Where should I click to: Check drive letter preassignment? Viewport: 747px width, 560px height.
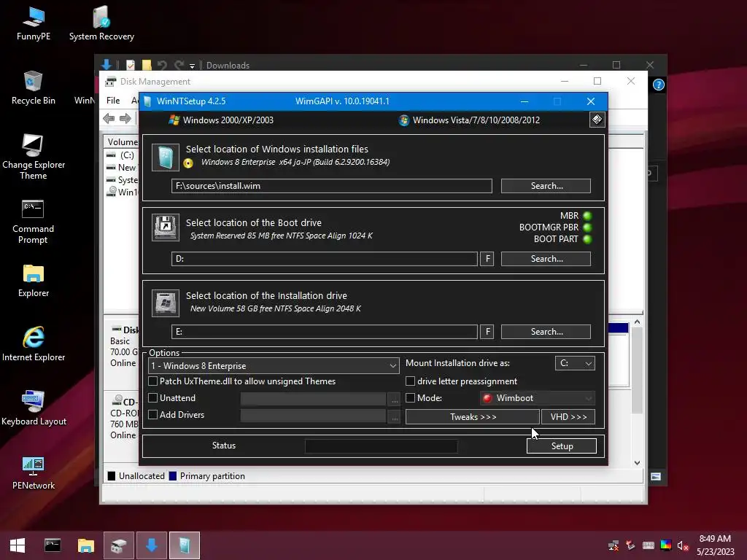[410, 381]
